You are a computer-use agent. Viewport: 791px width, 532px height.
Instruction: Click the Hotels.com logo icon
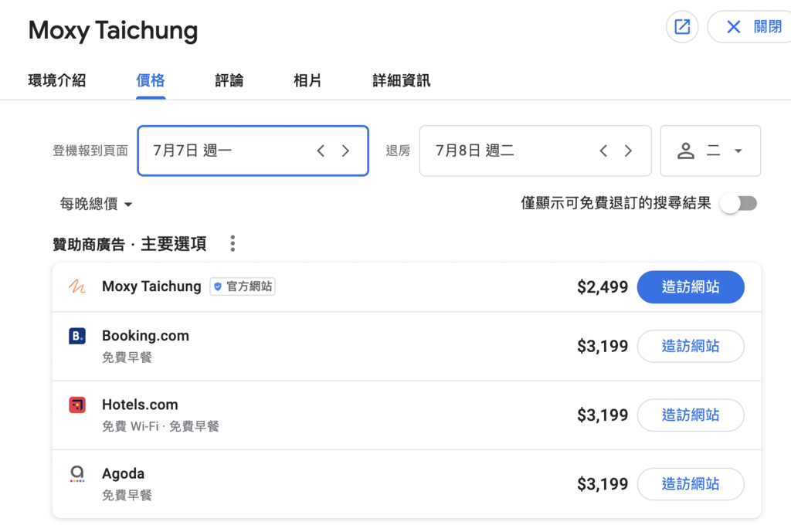pos(77,405)
